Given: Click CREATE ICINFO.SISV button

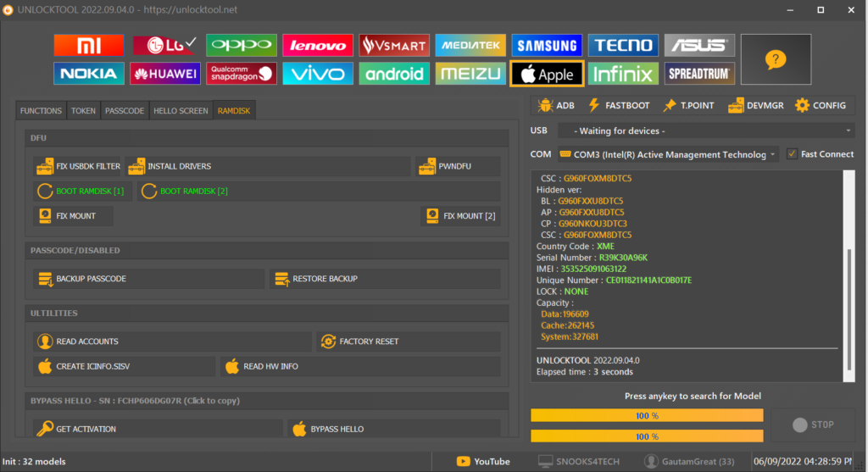Looking at the screenshot, I should coord(124,366).
